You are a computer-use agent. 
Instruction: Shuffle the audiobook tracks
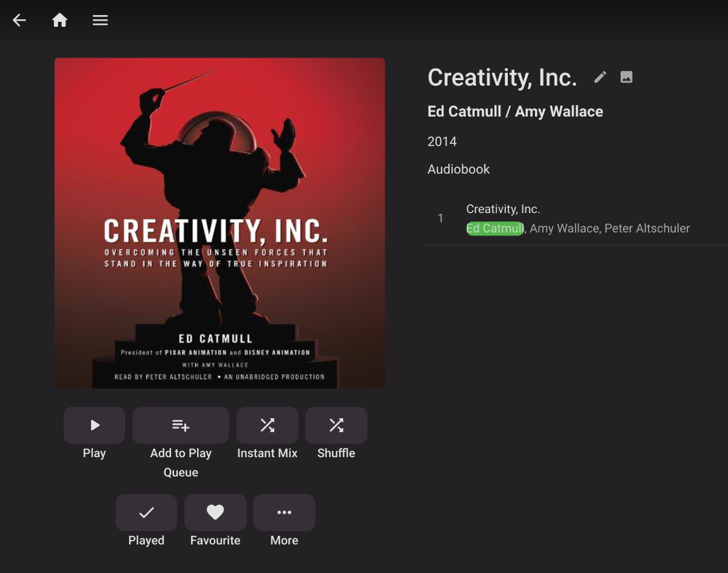coord(336,426)
